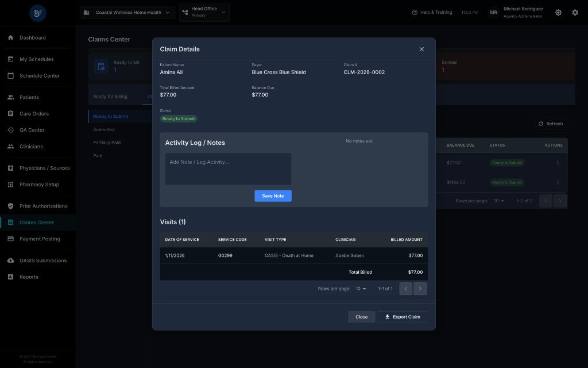This screenshot has height=368, width=588.
Task: Go to previous page of visits table
Action: click(406, 289)
